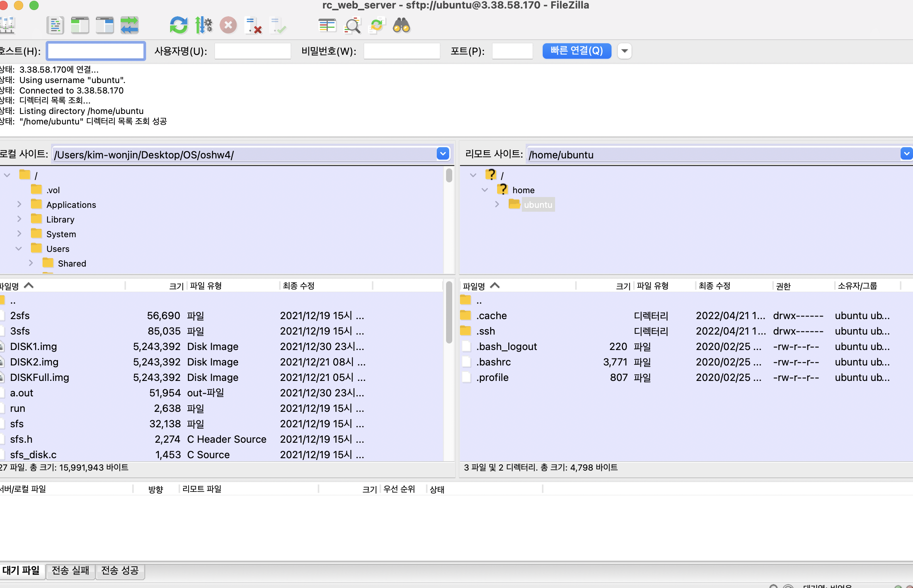The width and height of the screenshot is (913, 588).
Task: Open the process queue settings icon
Action: coord(203,25)
